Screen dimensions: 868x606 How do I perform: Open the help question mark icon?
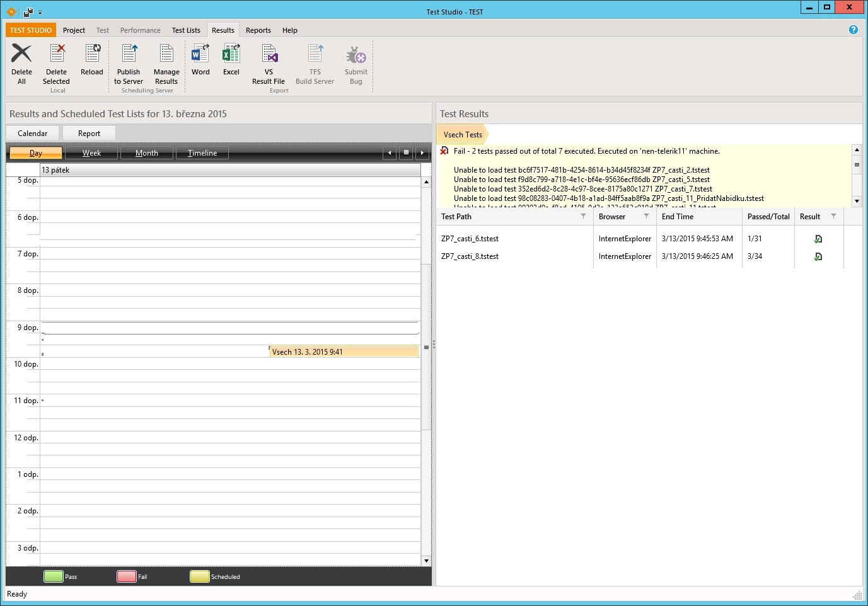click(853, 30)
